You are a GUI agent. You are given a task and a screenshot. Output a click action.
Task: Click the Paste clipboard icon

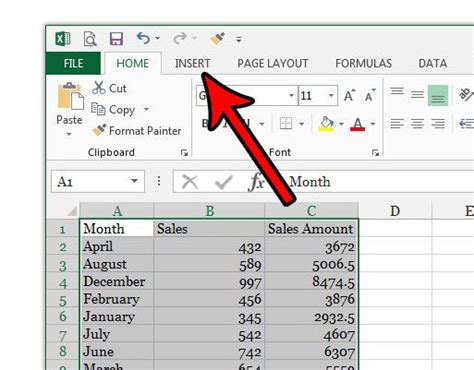(x=70, y=96)
